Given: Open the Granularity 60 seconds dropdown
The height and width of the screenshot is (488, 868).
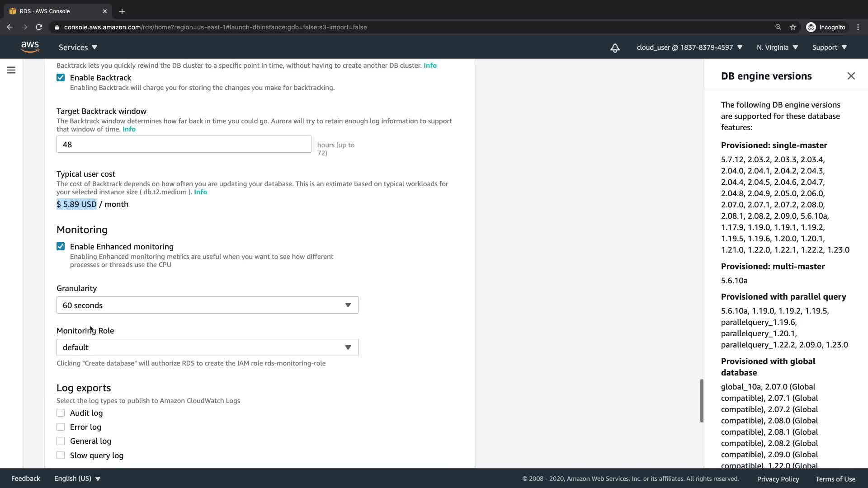Looking at the screenshot, I should pos(207,305).
